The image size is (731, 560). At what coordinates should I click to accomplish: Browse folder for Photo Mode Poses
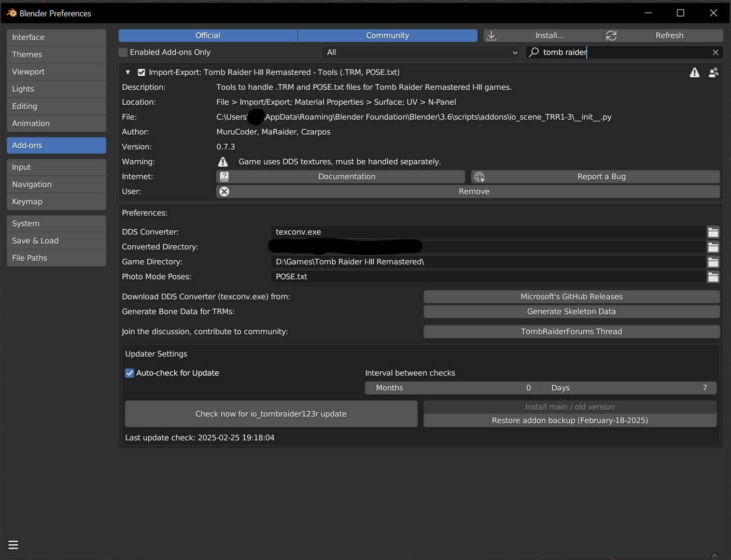tap(713, 277)
